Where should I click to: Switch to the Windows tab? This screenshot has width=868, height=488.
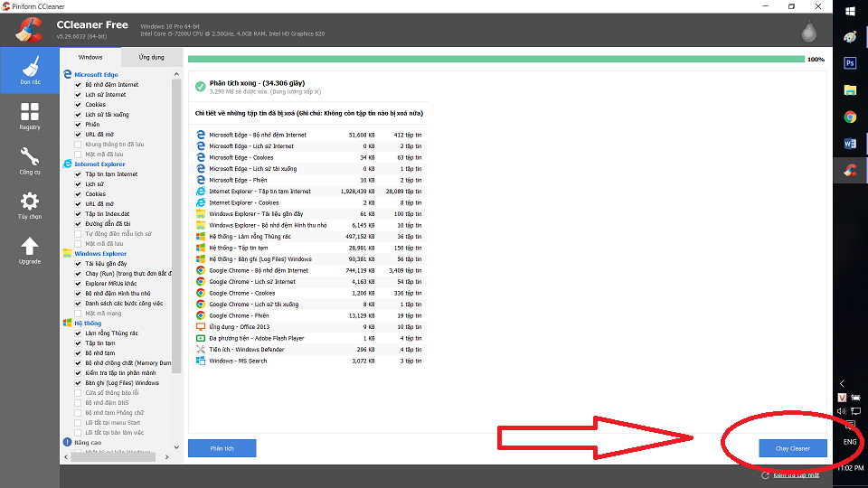coord(90,57)
